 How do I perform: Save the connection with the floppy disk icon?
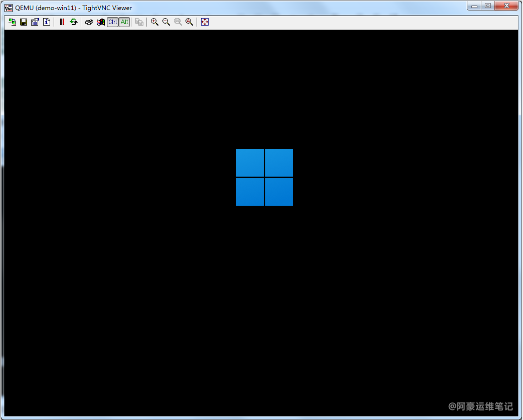coord(24,22)
